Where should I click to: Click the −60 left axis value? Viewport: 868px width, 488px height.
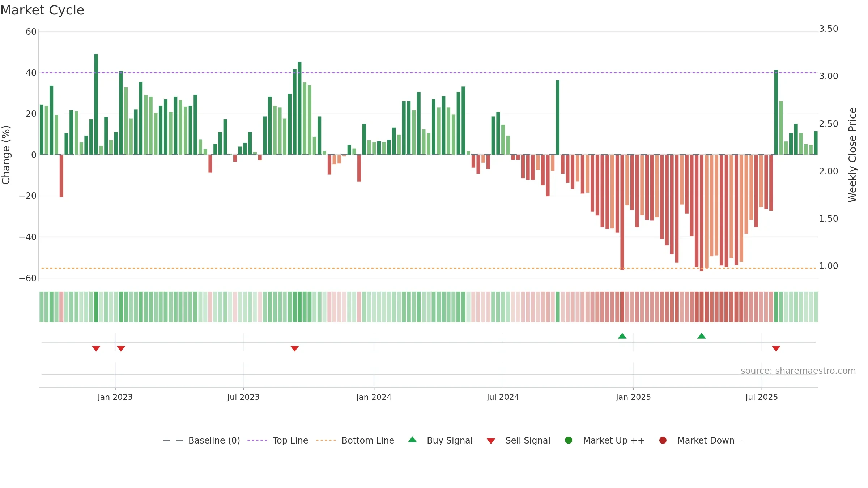pyautogui.click(x=28, y=278)
